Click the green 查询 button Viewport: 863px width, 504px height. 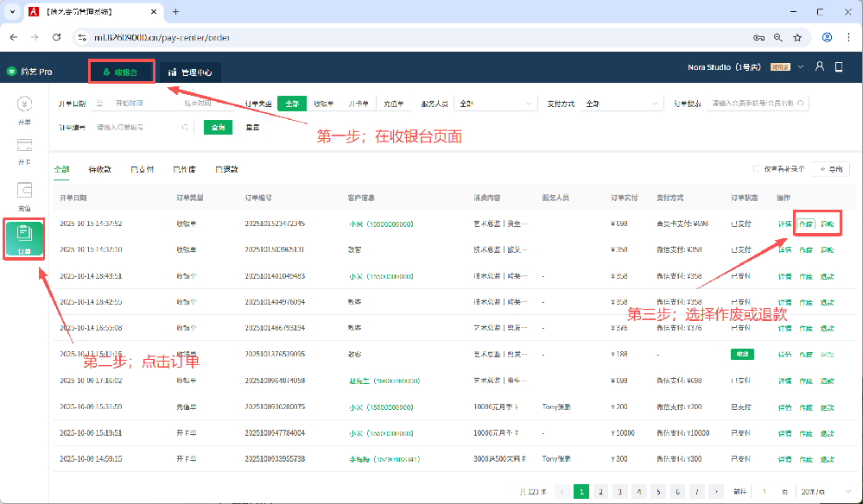218,128
